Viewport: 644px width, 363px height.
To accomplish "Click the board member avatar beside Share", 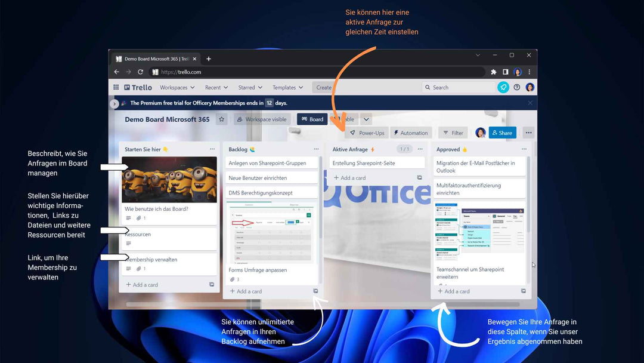I will 480,133.
